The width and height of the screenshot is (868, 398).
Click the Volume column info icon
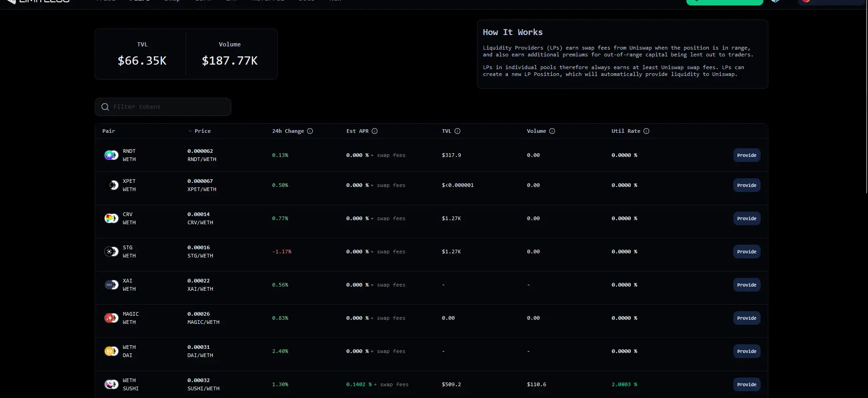[552, 131]
